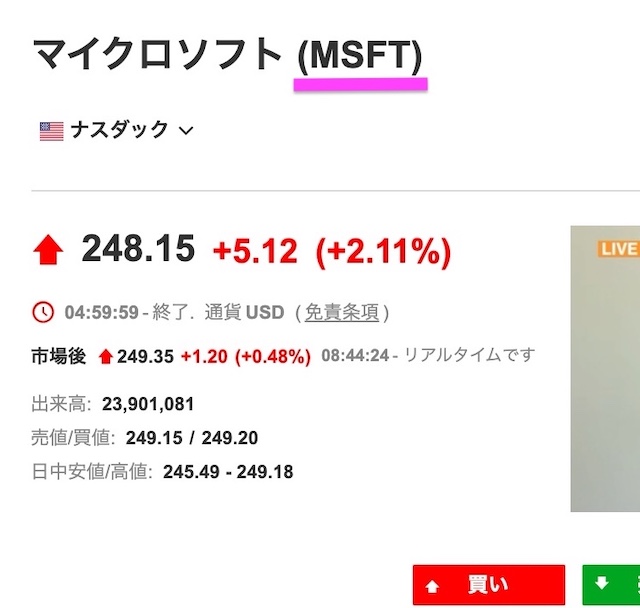Open the 免責条項 disclaimer link
640x608 pixels.
341,312
